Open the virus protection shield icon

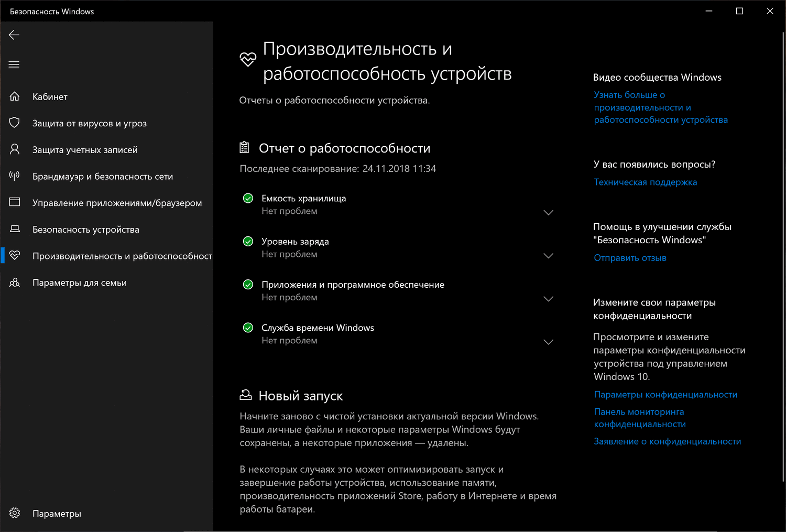15,123
